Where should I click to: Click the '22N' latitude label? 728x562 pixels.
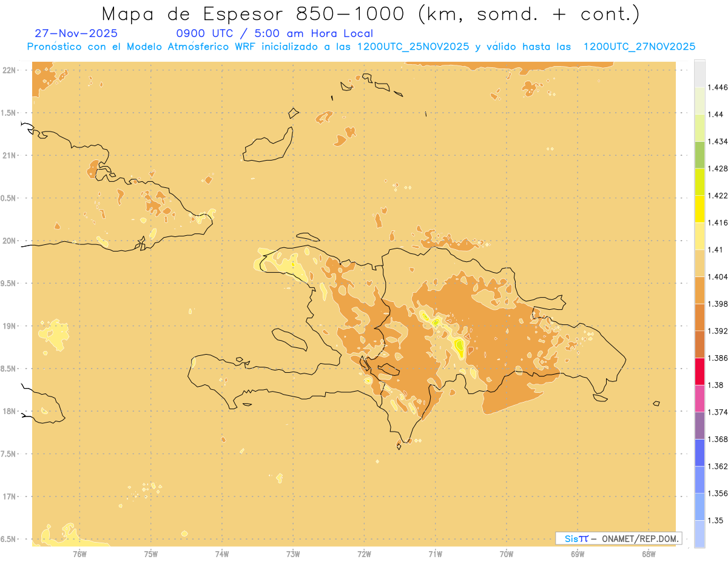pyautogui.click(x=10, y=70)
